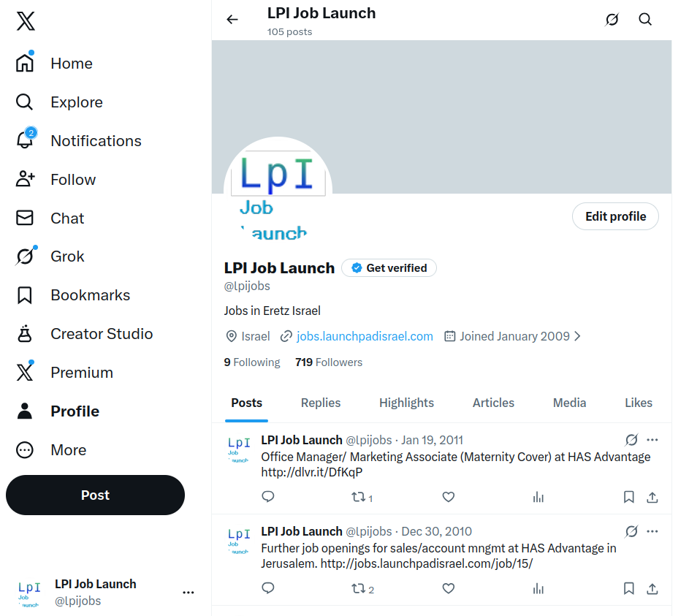Viewport: 689px width, 616px height.
Task: Switch to the Media tab
Action: (569, 403)
